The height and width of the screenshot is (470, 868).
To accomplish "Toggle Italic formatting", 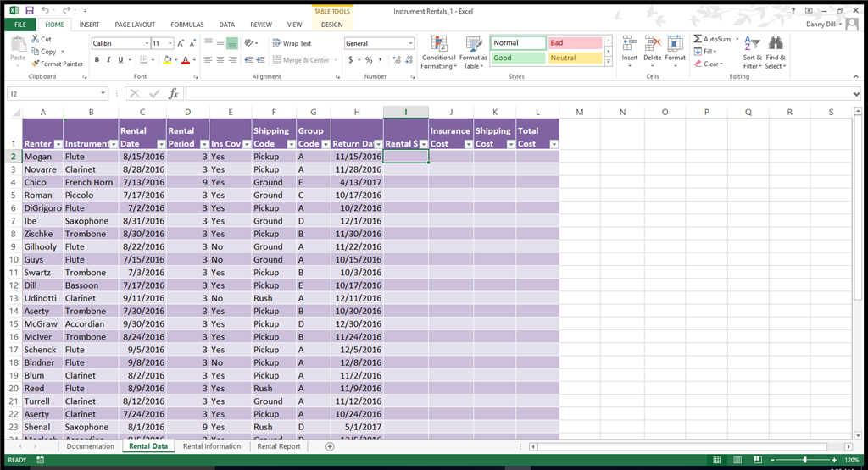I will coord(108,60).
